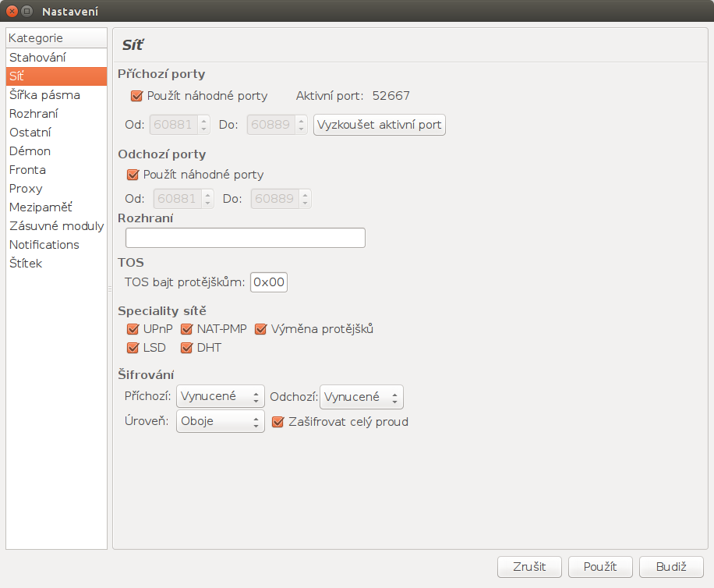Click the TOS bajt protějškům field

(269, 282)
